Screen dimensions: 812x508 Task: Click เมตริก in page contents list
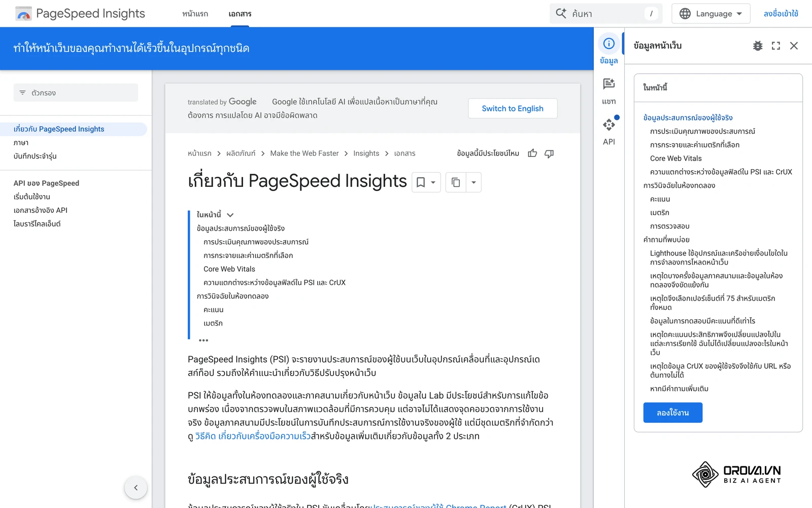click(x=213, y=323)
